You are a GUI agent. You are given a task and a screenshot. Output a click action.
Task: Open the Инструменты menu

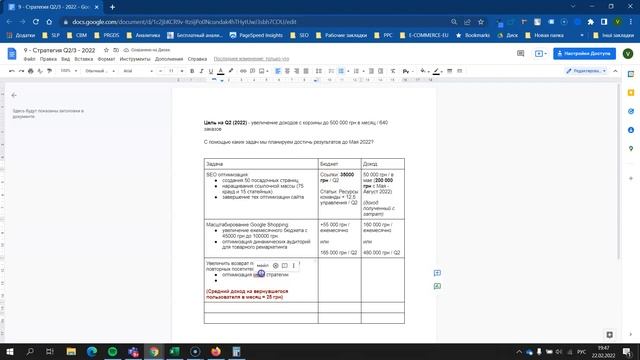point(135,59)
